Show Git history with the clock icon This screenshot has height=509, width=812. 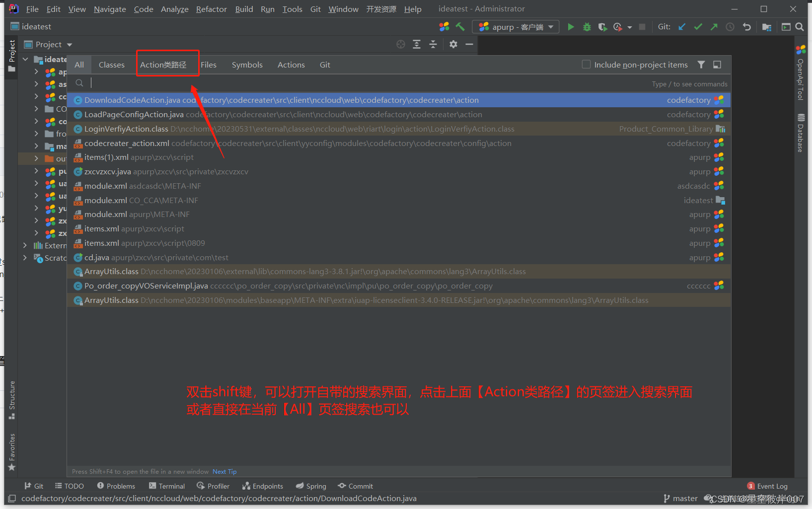[x=730, y=27]
